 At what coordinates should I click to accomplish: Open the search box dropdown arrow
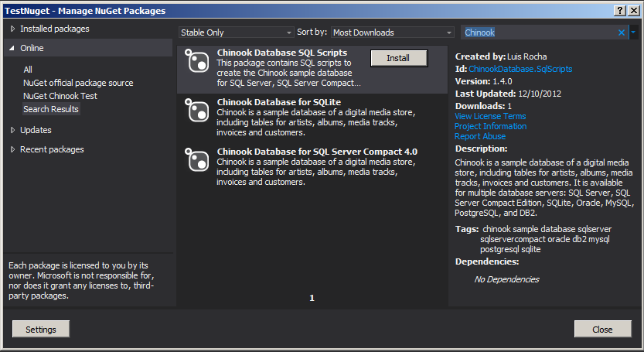click(633, 32)
